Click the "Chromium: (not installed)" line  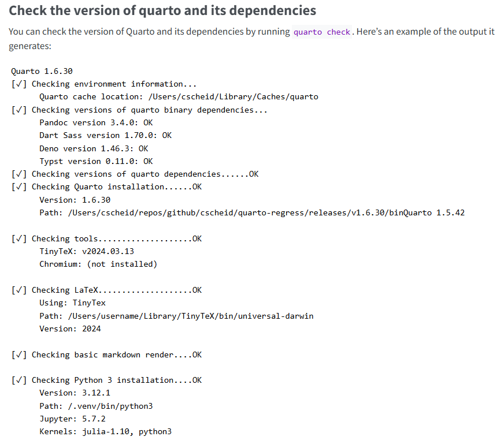pos(98,264)
